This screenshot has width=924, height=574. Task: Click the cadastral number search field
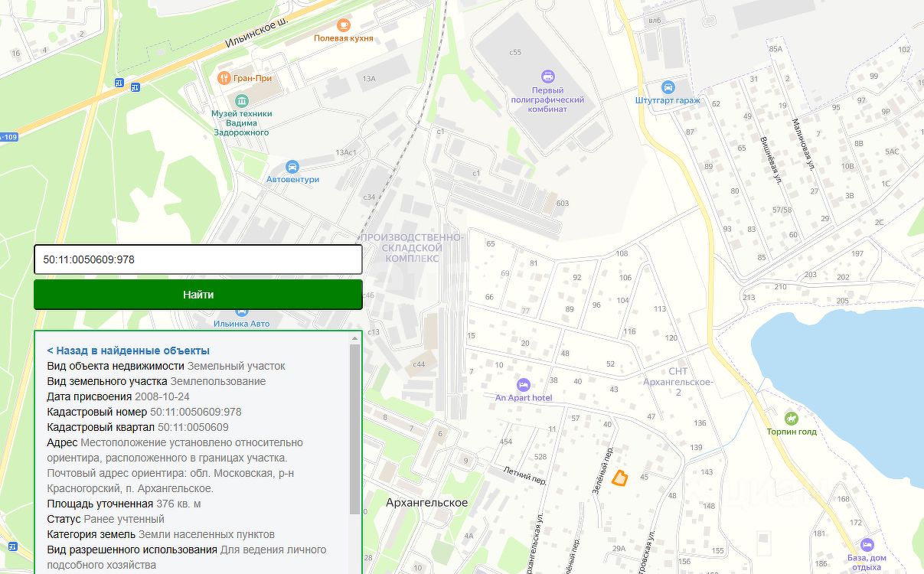(198, 259)
